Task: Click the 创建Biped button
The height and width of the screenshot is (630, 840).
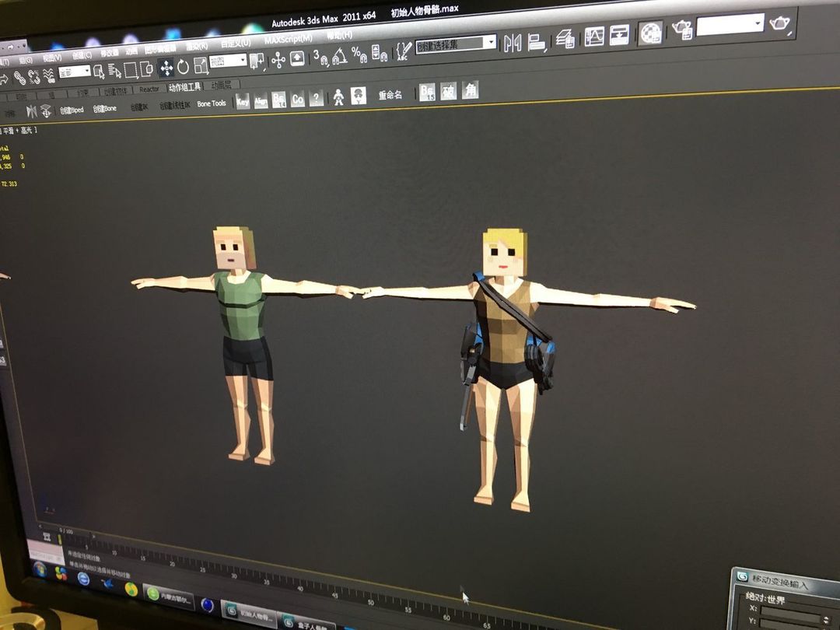Action: pyautogui.click(x=72, y=110)
